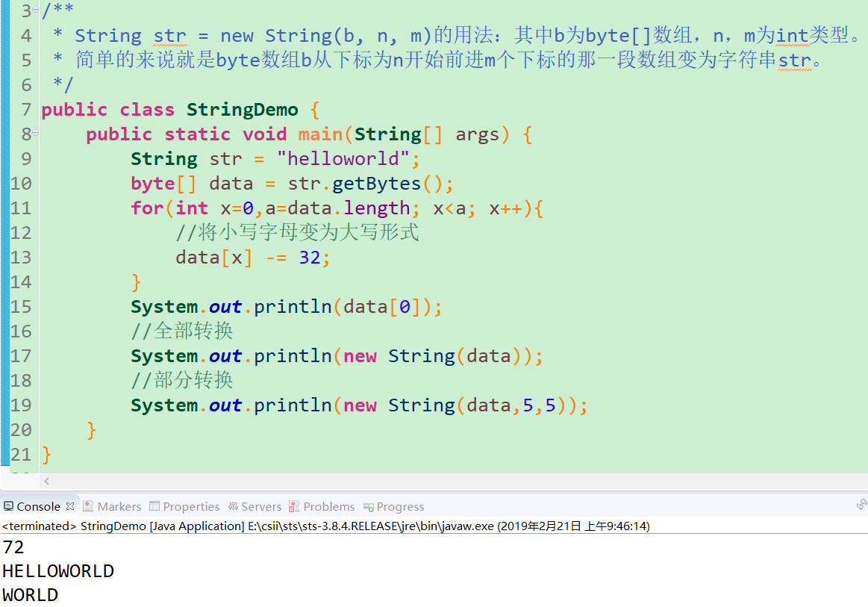Select the Markers tab
The height and width of the screenshot is (607, 868).
coord(119,506)
